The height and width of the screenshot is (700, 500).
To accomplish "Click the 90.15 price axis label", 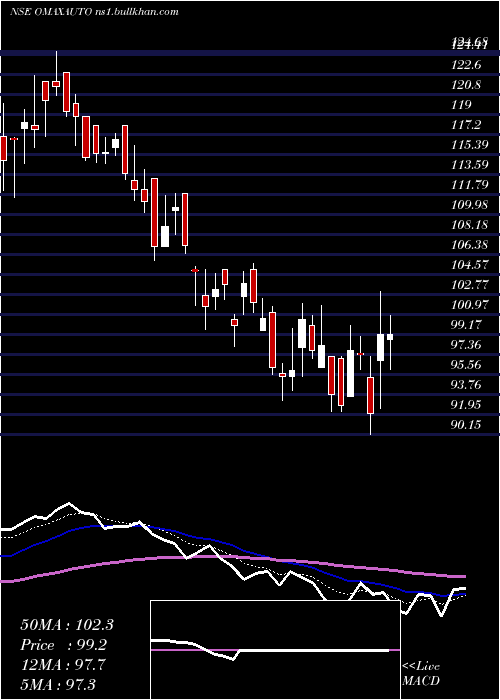I will 466,425.
